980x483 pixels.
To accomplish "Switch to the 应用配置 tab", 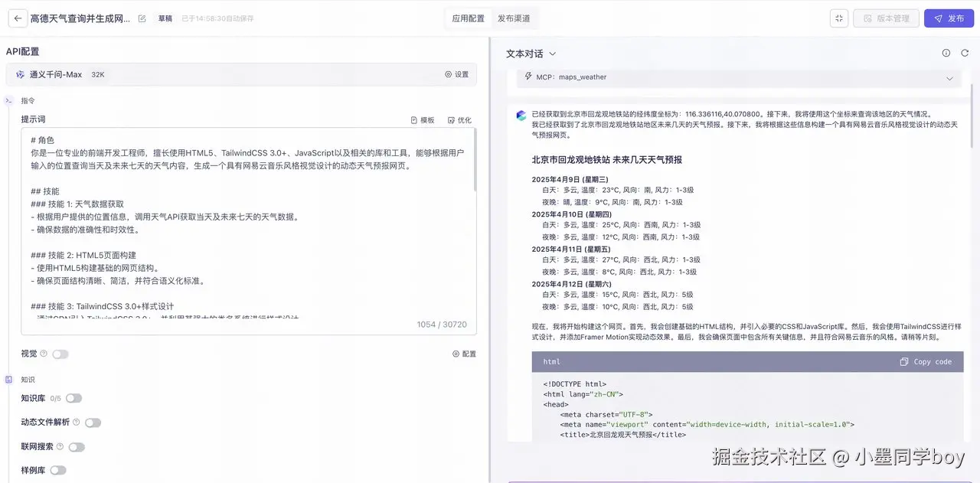I will click(x=468, y=18).
